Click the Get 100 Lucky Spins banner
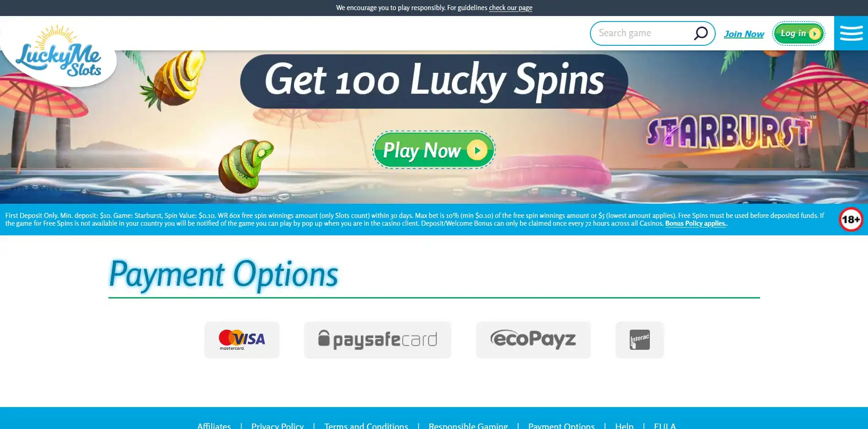Screen dimensions: 868x429 coord(434,81)
